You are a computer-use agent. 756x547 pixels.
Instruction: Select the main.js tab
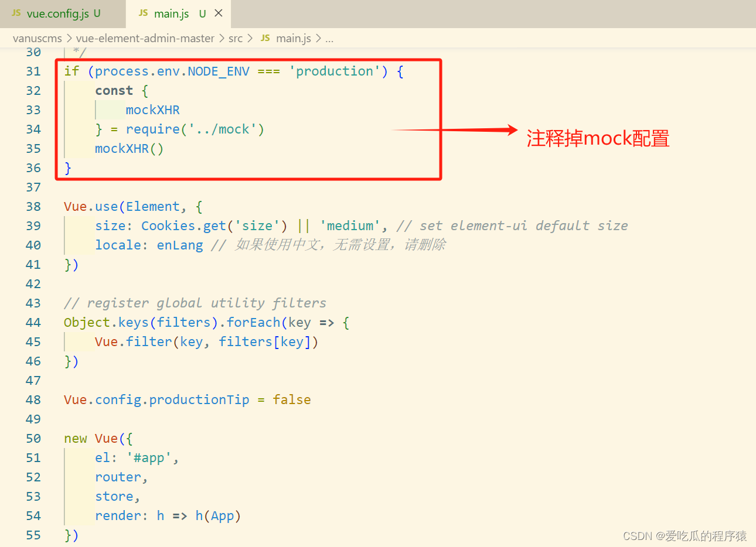171,13
